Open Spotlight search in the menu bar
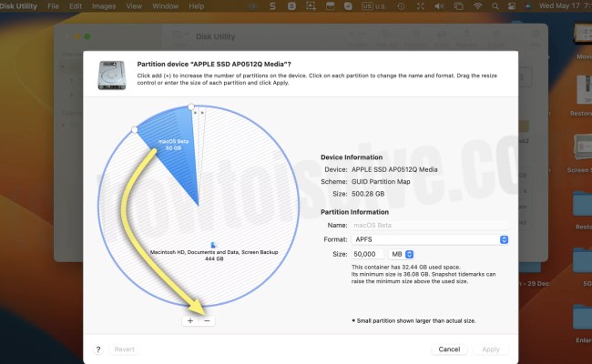The height and width of the screenshot is (364, 592). point(495,6)
